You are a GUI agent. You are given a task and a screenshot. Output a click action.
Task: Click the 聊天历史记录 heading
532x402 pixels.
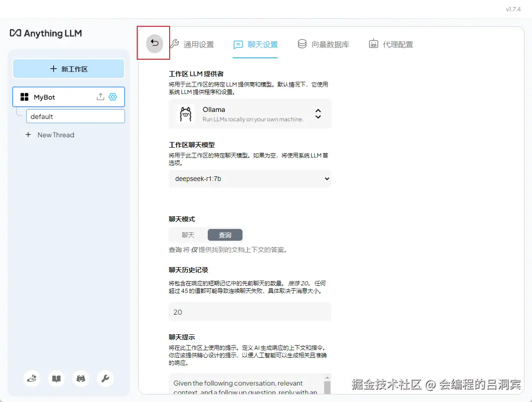pos(188,270)
